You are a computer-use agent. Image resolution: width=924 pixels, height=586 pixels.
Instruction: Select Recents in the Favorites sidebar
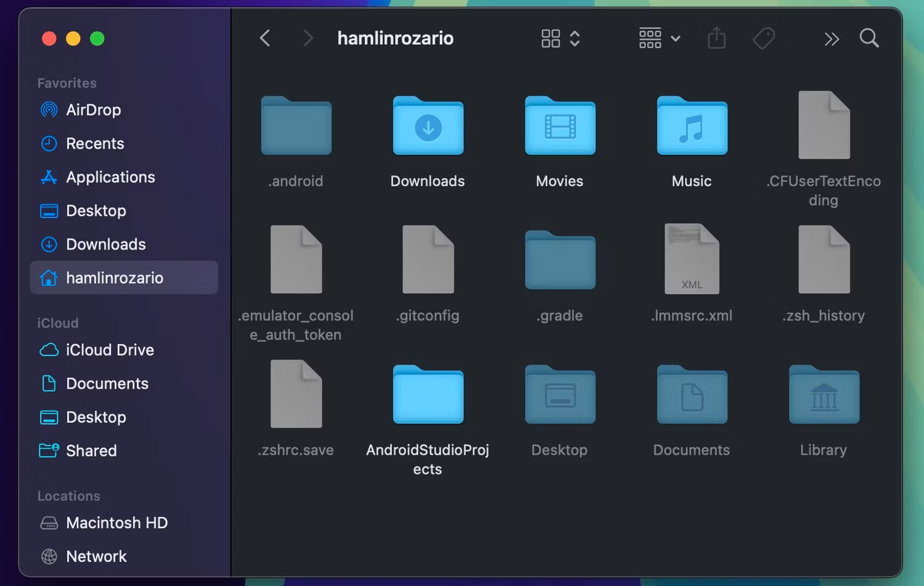tap(95, 143)
